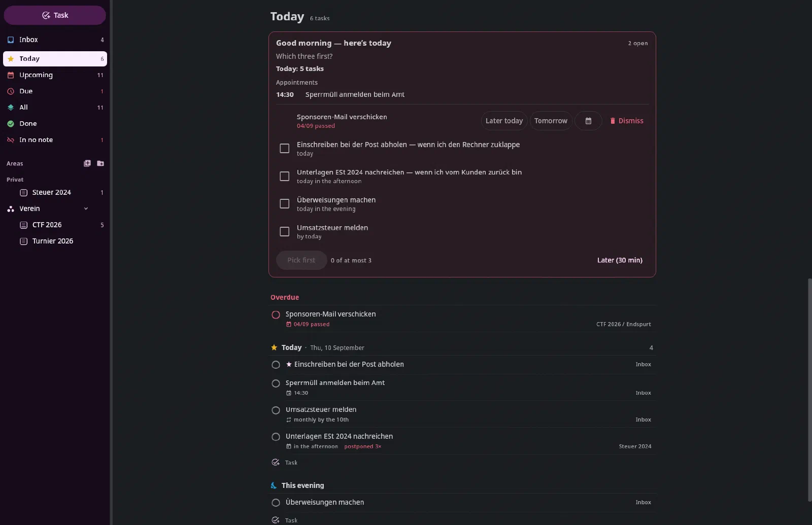The image size is (812, 525).
Task: Complete the Unterlagen ESt 2024 task circle
Action: click(276, 437)
